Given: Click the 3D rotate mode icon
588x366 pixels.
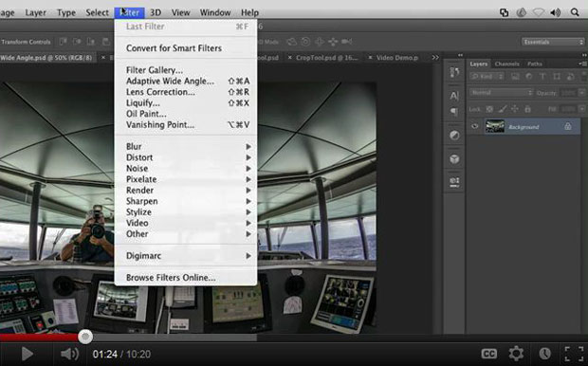Looking at the screenshot, I should tap(292, 42).
